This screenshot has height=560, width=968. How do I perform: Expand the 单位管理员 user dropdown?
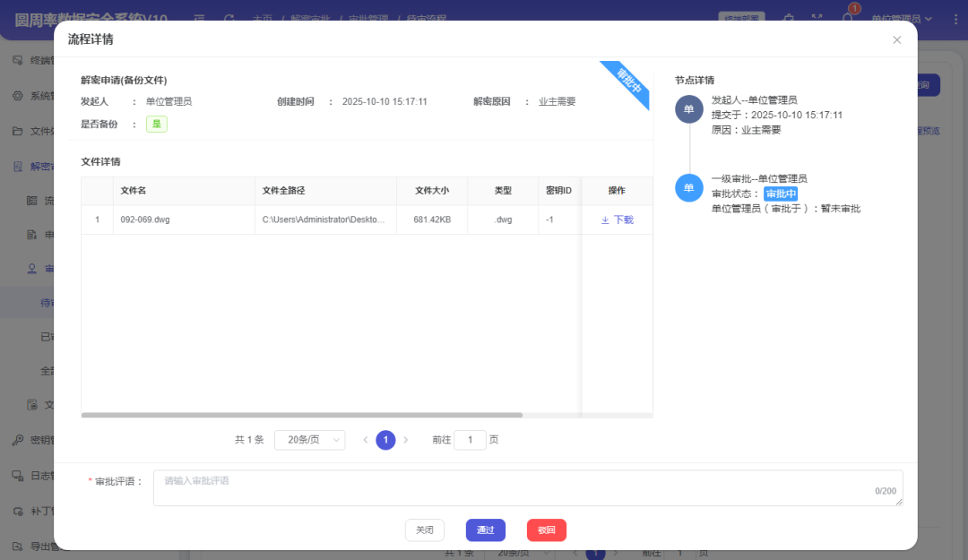pos(896,16)
